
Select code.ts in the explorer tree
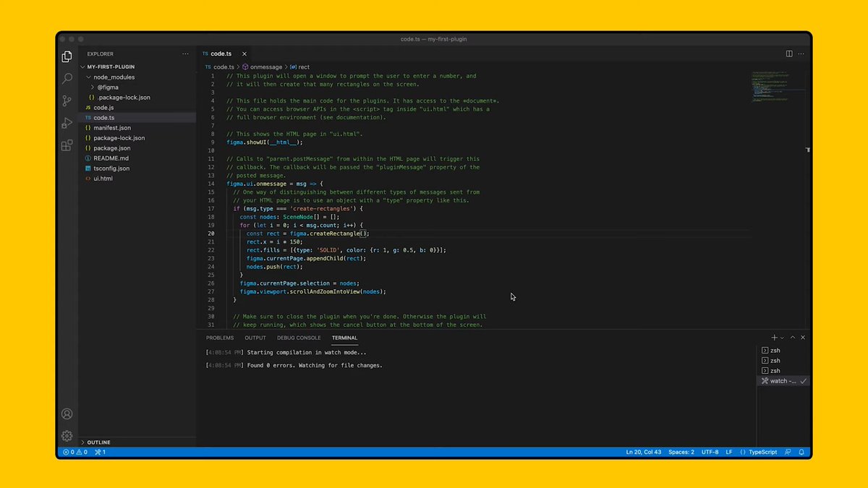coord(137,117)
